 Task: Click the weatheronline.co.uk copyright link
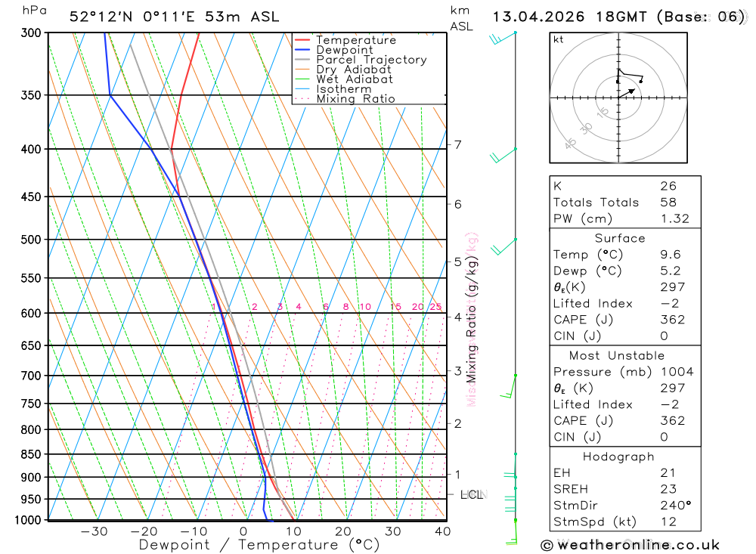(631, 546)
